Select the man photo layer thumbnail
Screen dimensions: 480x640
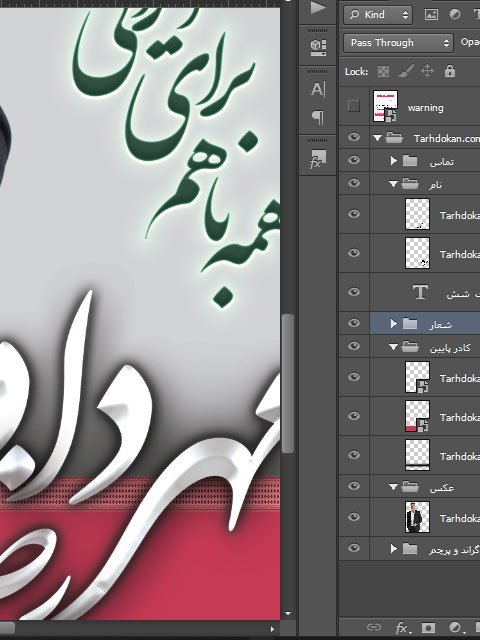click(417, 518)
